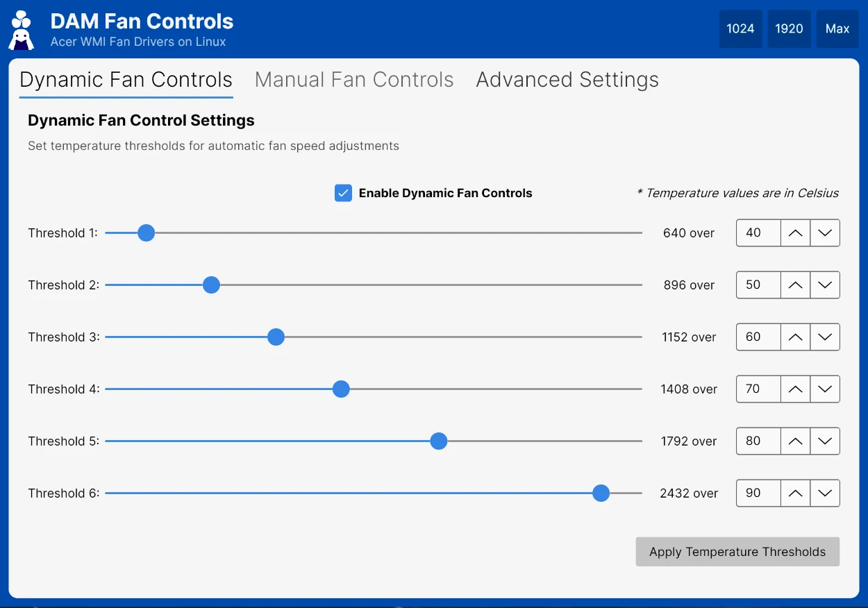This screenshot has height=608, width=868.
Task: Decrease Threshold 5 temperature with down arrow
Action: point(825,441)
